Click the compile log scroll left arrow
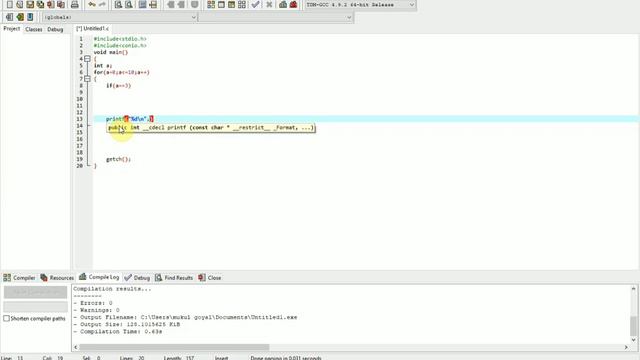 tap(76, 347)
